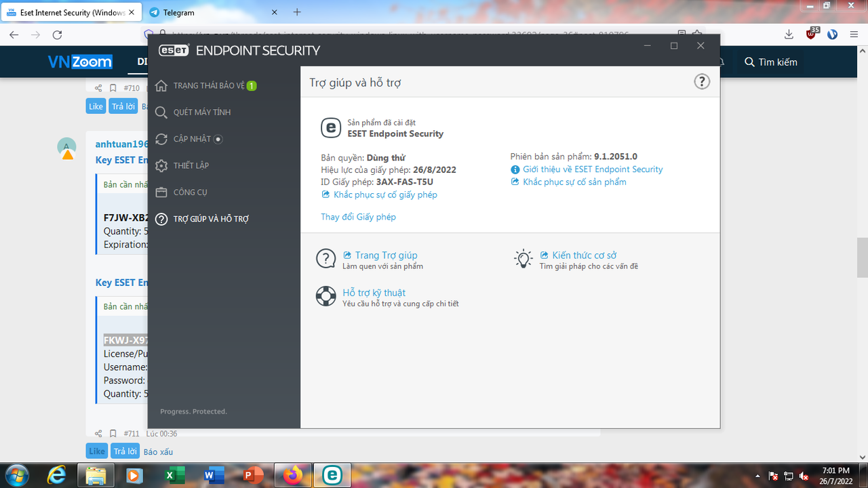
Task: Click the ESET product 'e' logo icon
Action: [x=330, y=127]
